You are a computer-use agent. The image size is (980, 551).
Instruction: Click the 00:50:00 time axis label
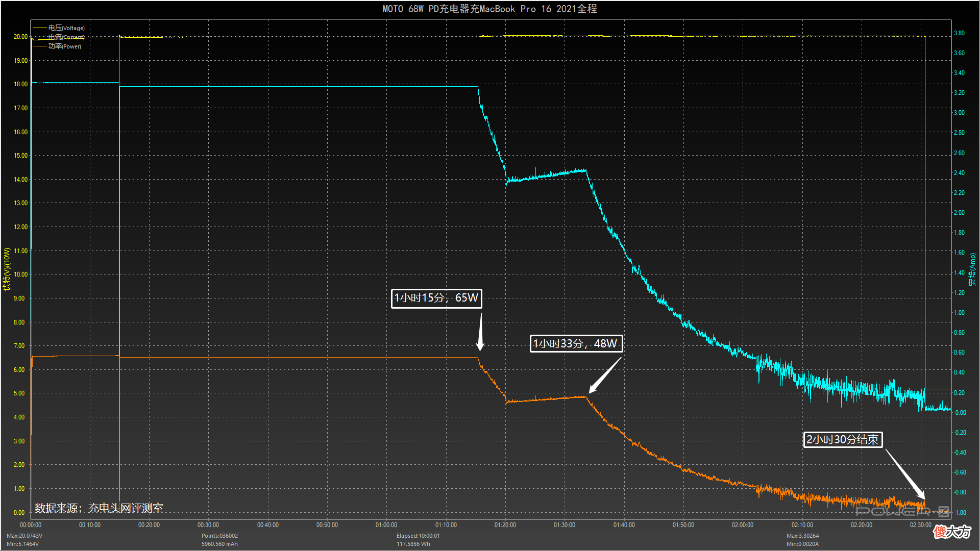click(x=327, y=525)
